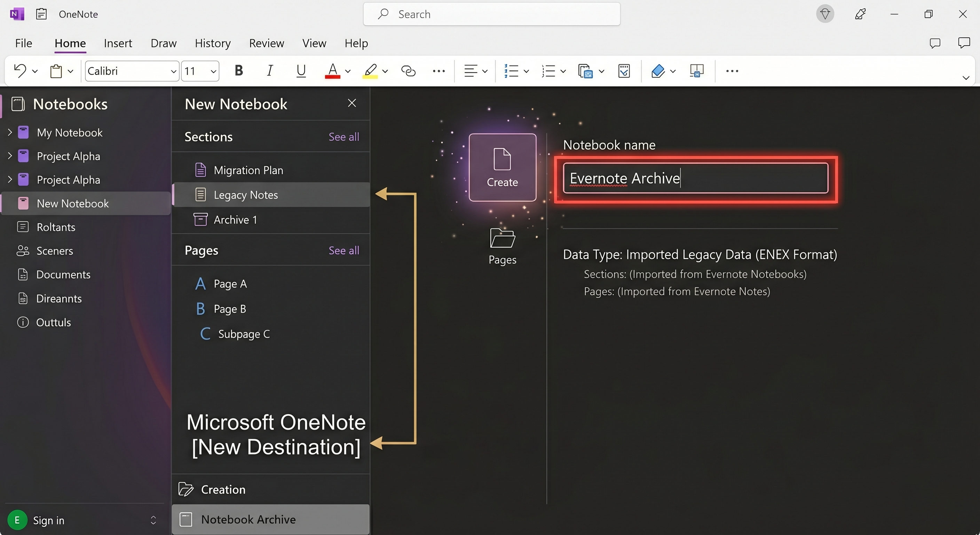
Task: Expand the My Notebook tree node
Action: click(10, 132)
